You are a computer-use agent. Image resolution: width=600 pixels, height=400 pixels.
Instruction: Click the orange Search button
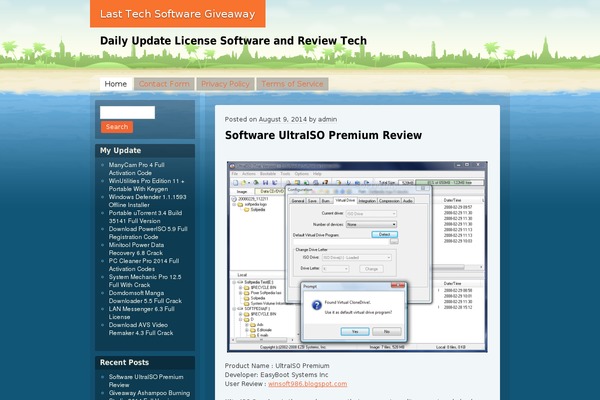[117, 127]
